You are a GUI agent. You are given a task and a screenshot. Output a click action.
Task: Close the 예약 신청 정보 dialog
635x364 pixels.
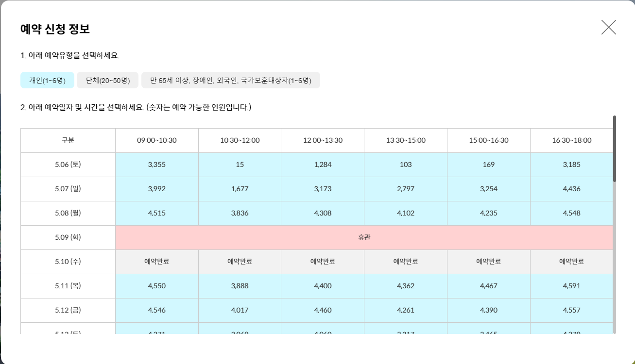[608, 27]
